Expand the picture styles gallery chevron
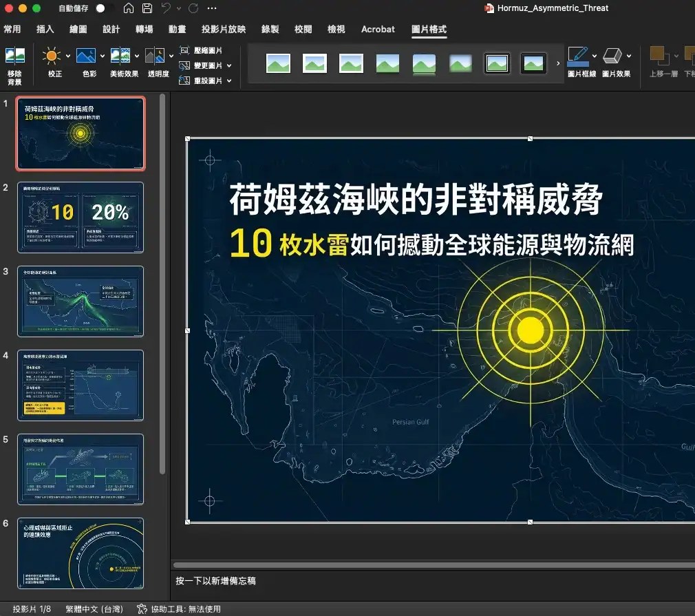This screenshot has width=695, height=616. 557,62
